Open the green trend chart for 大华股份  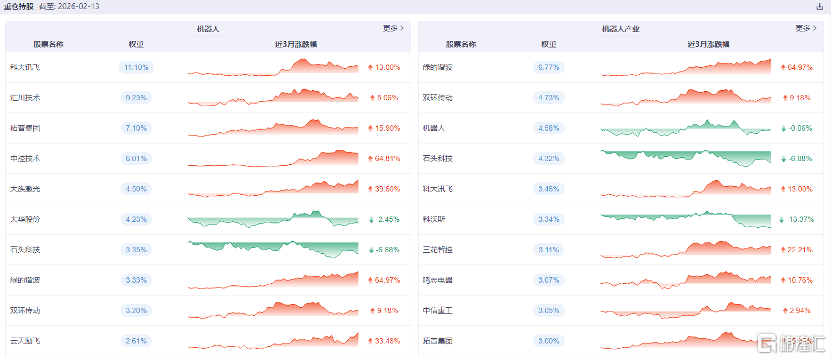(x=273, y=219)
